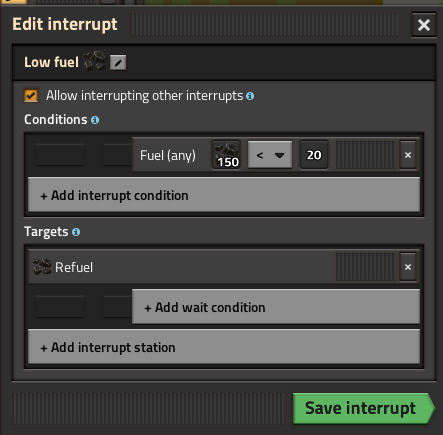Close the Edit interrupt dialog
The width and height of the screenshot is (443, 435).
pos(424,25)
